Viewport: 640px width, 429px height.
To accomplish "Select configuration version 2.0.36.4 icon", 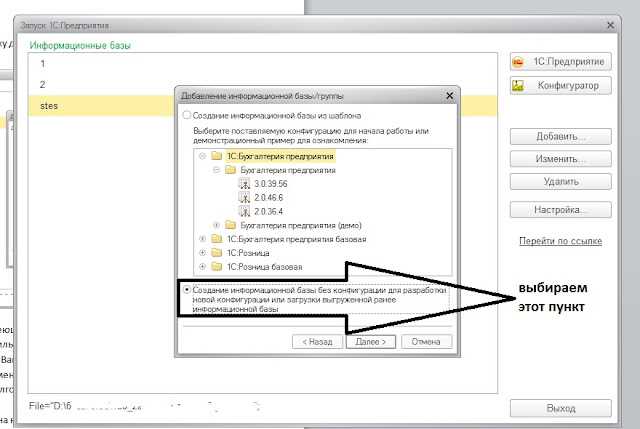I will pyautogui.click(x=244, y=211).
